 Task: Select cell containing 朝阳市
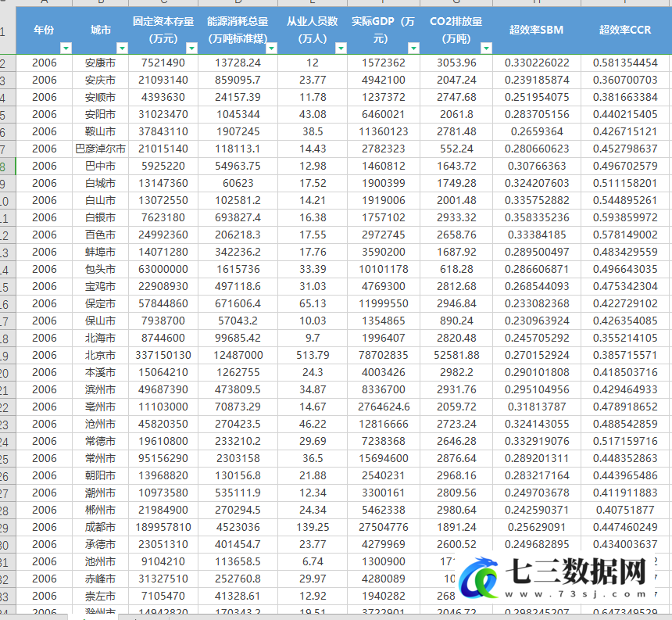point(101,475)
